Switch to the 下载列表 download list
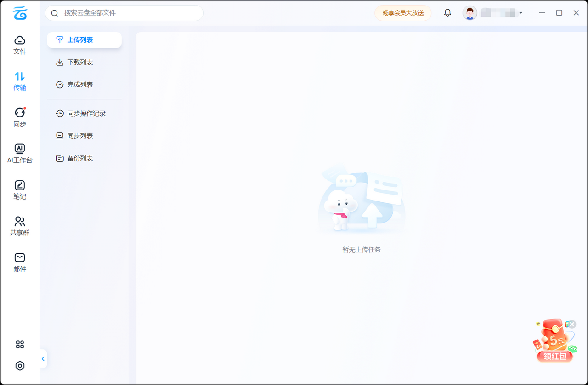Screen dimensions: 588x385 (x=80, y=62)
